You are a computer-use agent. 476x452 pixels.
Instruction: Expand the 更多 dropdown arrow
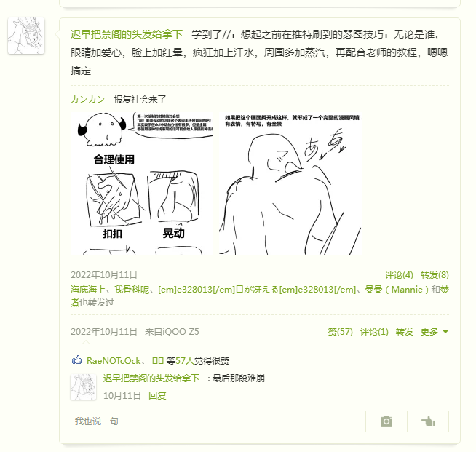[445, 331]
